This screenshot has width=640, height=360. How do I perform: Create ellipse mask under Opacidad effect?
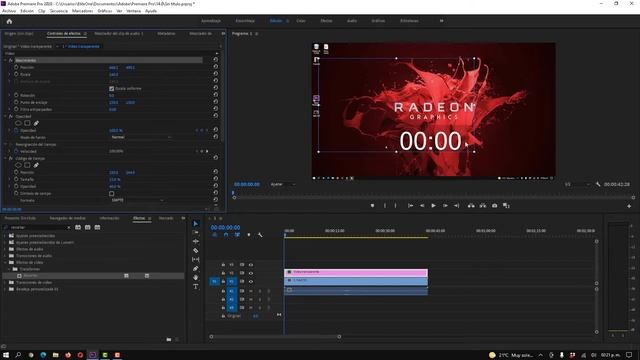[x=18, y=123]
